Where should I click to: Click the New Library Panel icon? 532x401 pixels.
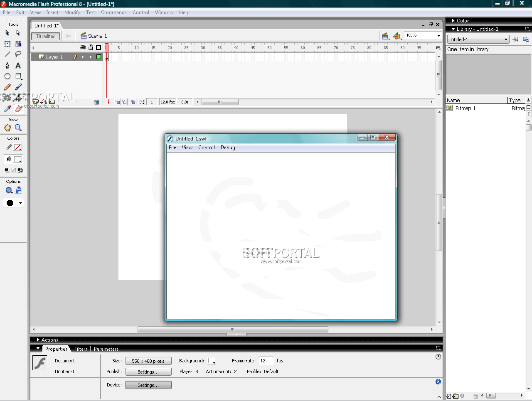point(526,39)
